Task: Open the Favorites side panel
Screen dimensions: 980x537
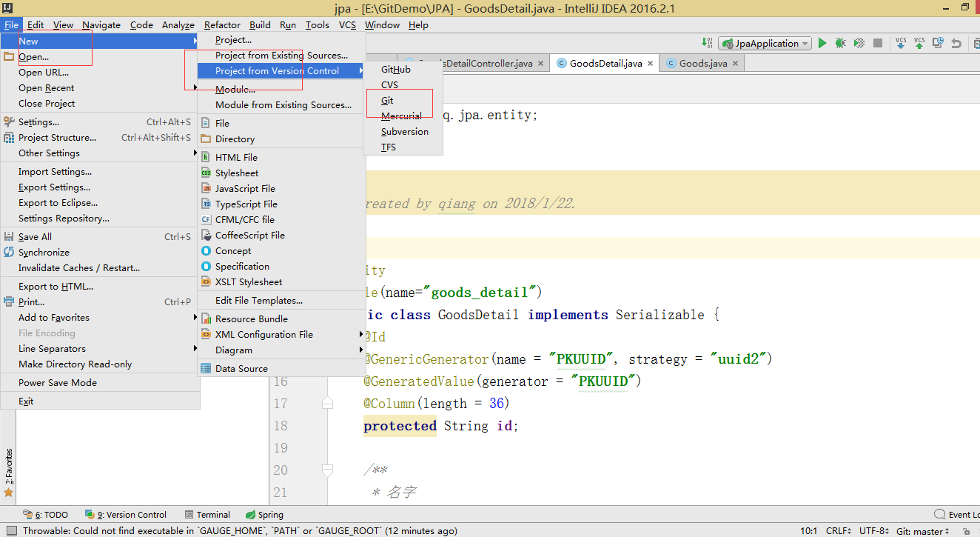Action: (x=8, y=472)
